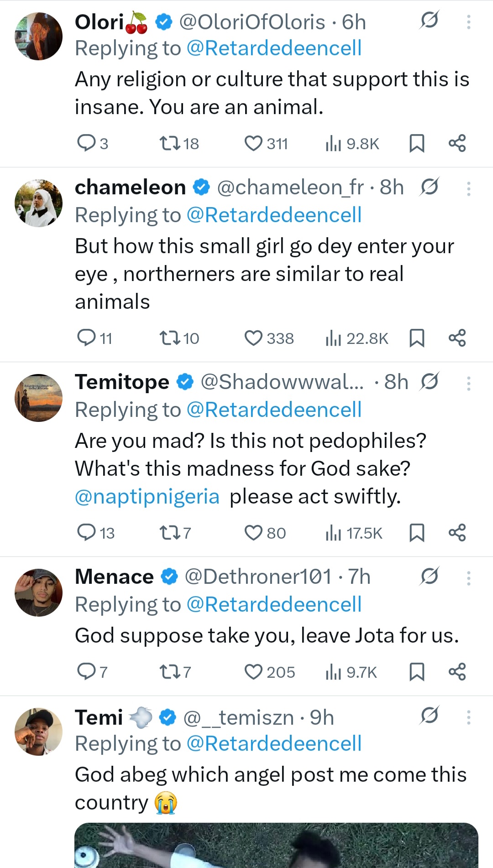
Task: Share Temitope's tweet
Action: [457, 533]
